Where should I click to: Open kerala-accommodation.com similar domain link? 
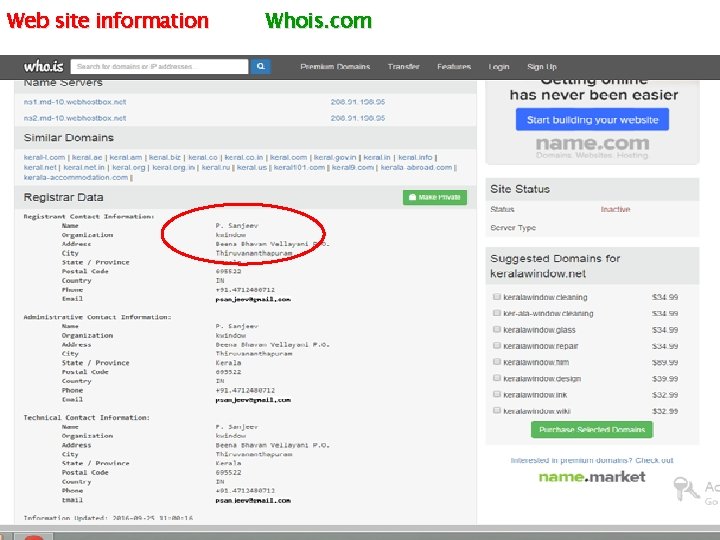pos(76,178)
